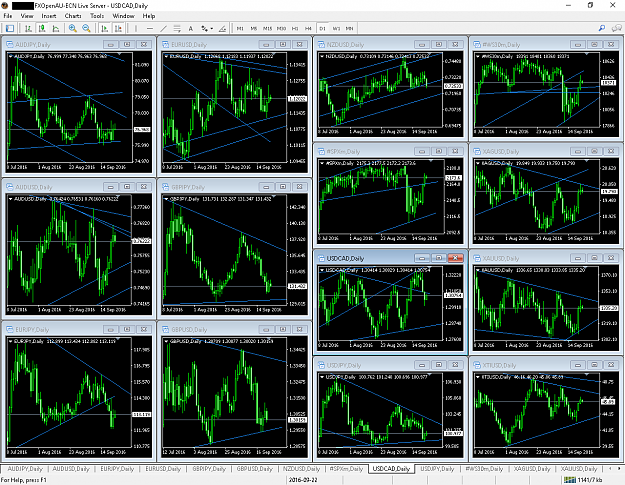Select the text label tool (A)
Viewport: 625px width, 485px height.
[x=191, y=28]
